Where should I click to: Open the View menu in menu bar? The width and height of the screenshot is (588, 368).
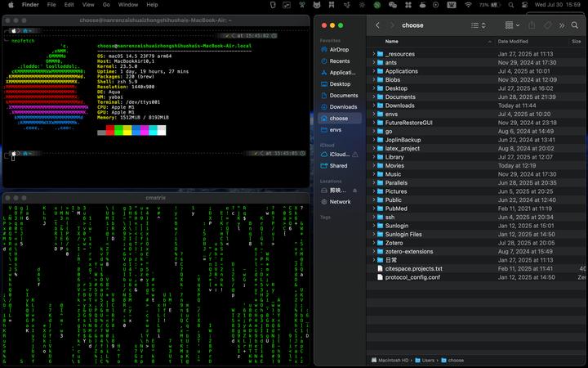(87, 5)
